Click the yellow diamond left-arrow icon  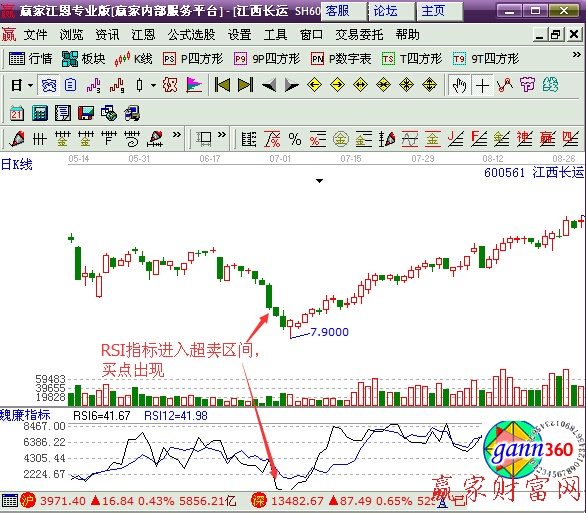coord(314,85)
